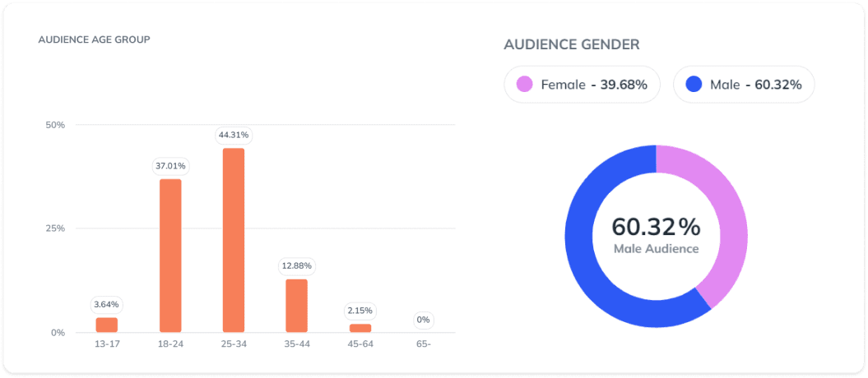Viewport: 868px width, 378px height.
Task: Select the 35-44 age group bar
Action: coord(296,305)
